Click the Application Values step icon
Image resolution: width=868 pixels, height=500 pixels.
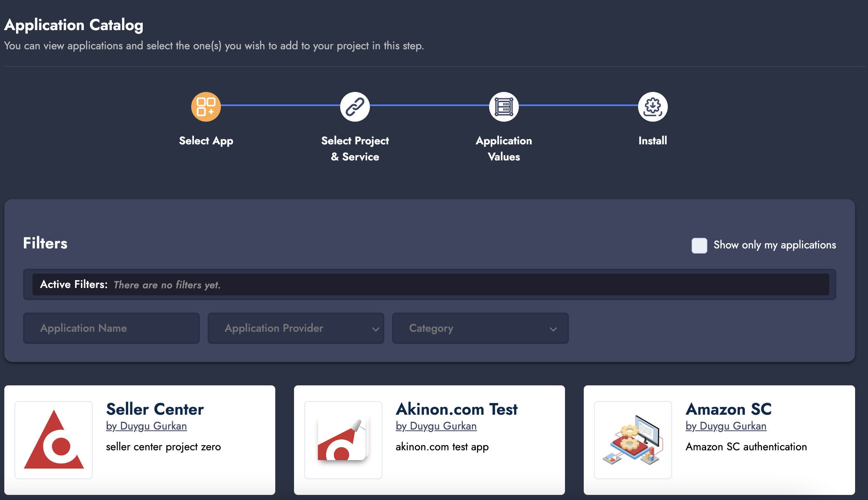click(x=504, y=107)
